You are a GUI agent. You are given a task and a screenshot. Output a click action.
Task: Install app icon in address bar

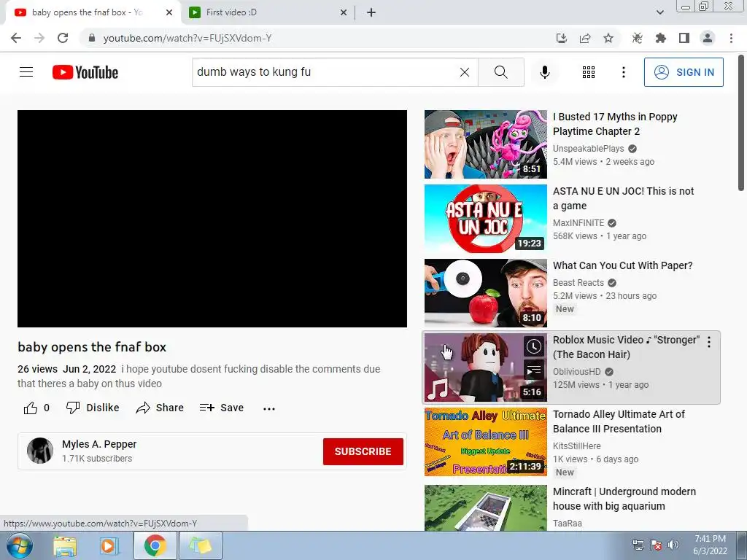562,38
